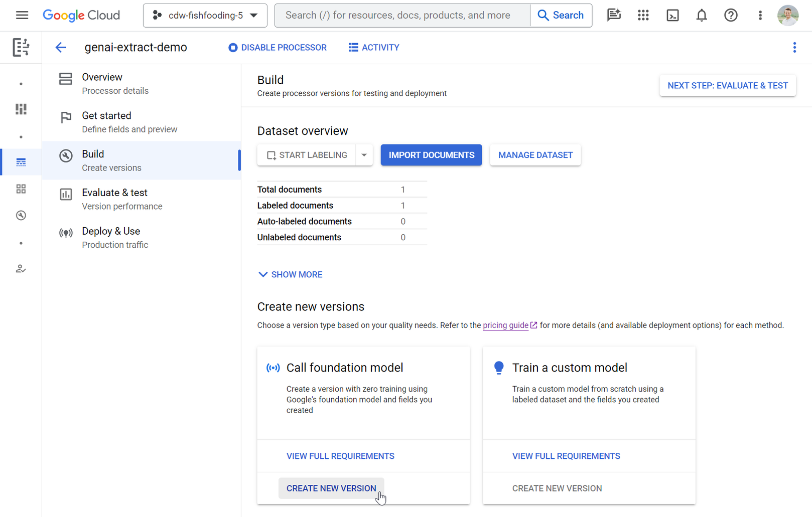Switch to Evaluate & test section
Viewport: 812px width, 517px height.
point(142,199)
